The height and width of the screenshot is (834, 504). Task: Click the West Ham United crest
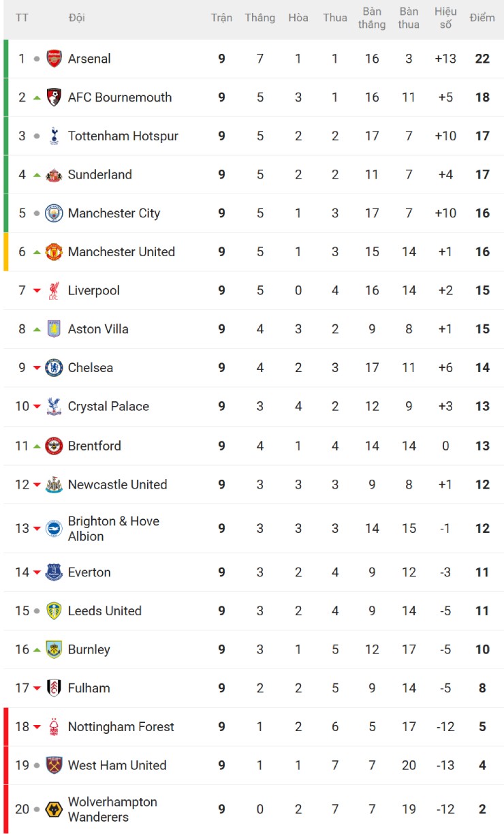click(54, 765)
